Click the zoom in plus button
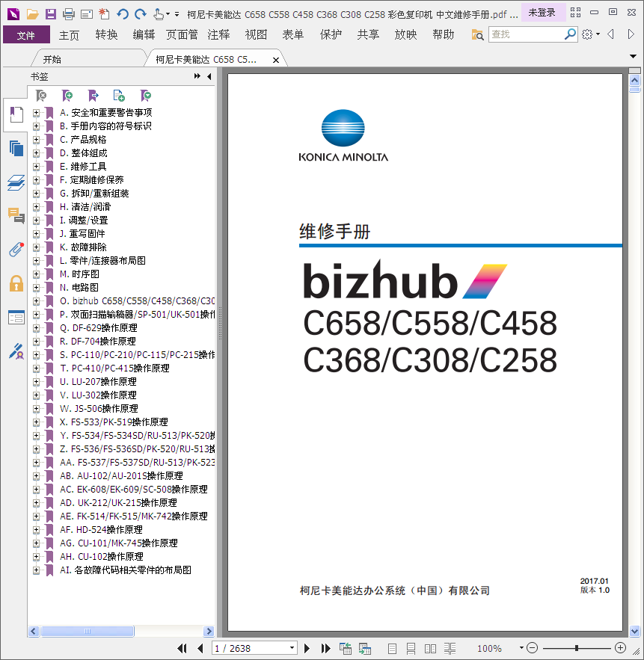644x660 pixels. click(x=620, y=648)
